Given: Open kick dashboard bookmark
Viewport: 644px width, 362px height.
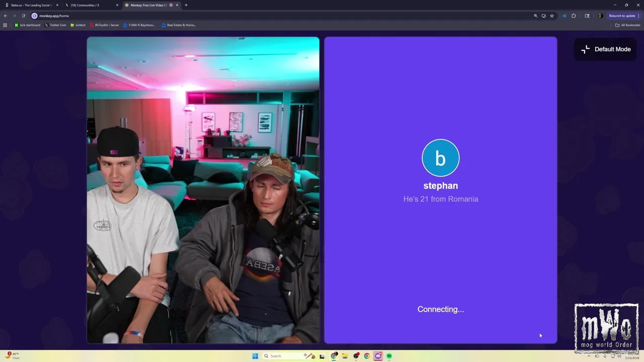Looking at the screenshot, I should pyautogui.click(x=28, y=25).
